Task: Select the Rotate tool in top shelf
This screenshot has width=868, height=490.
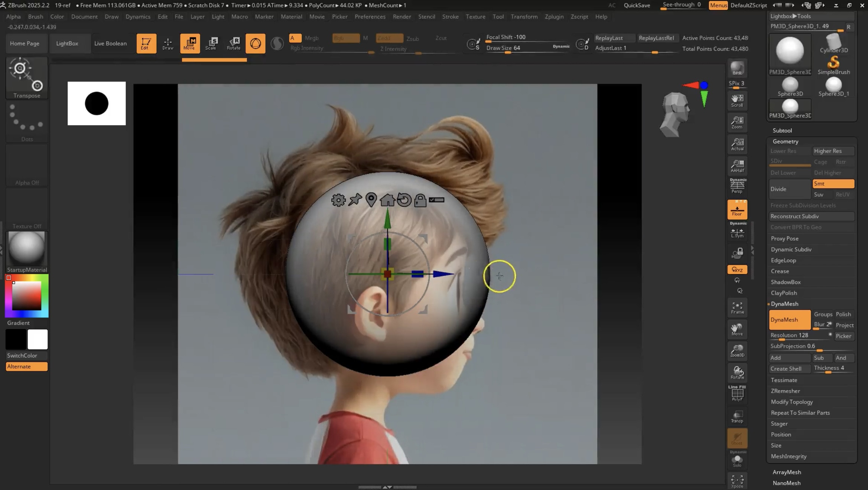Action: 234,43
